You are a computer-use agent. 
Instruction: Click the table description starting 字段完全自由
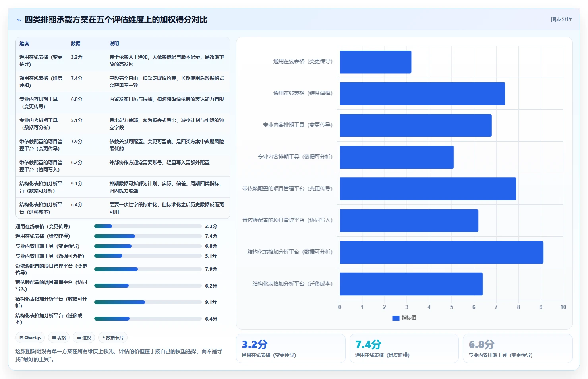167,82
